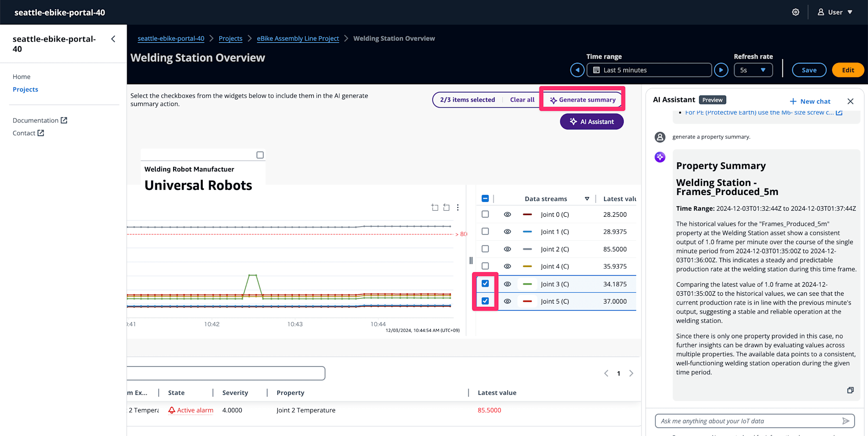Go to next alarm table page
Screen dimensions: 868x436
[631, 373]
